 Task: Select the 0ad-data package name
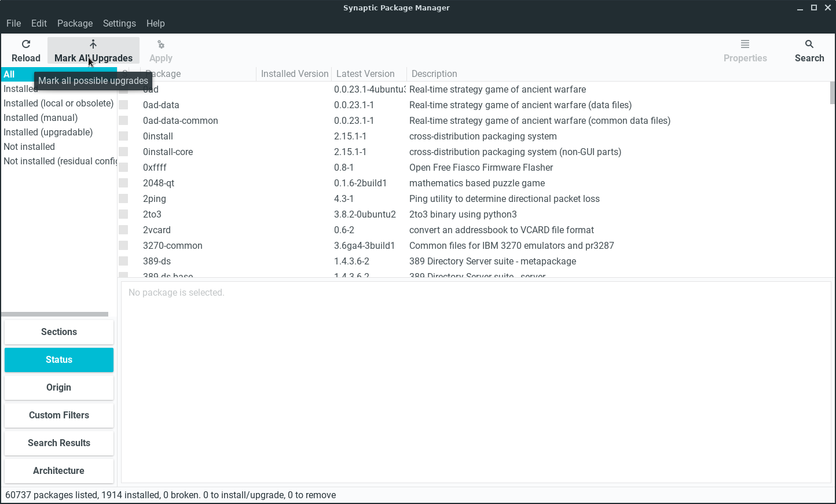coord(161,105)
